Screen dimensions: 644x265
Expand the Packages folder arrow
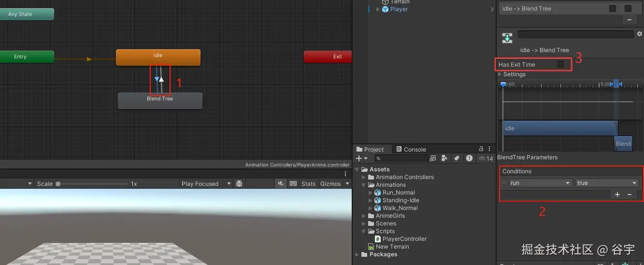point(357,254)
